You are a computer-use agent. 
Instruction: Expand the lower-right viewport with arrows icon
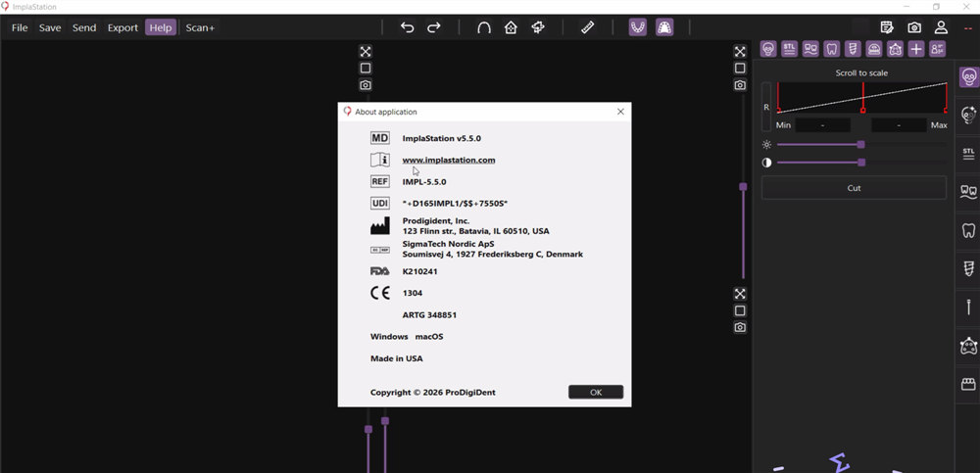pos(740,294)
